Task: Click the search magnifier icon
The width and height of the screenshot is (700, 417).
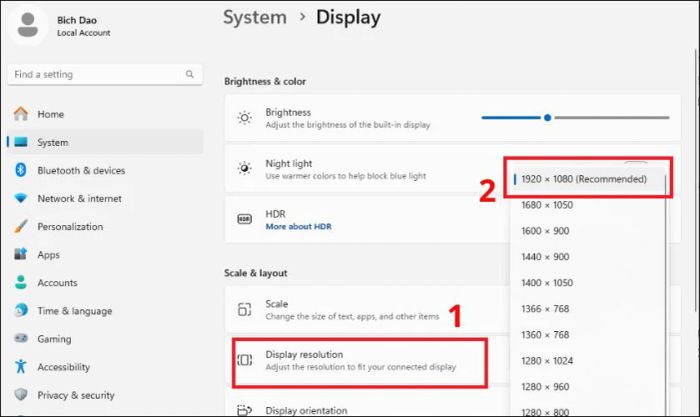Action: pyautogui.click(x=190, y=74)
